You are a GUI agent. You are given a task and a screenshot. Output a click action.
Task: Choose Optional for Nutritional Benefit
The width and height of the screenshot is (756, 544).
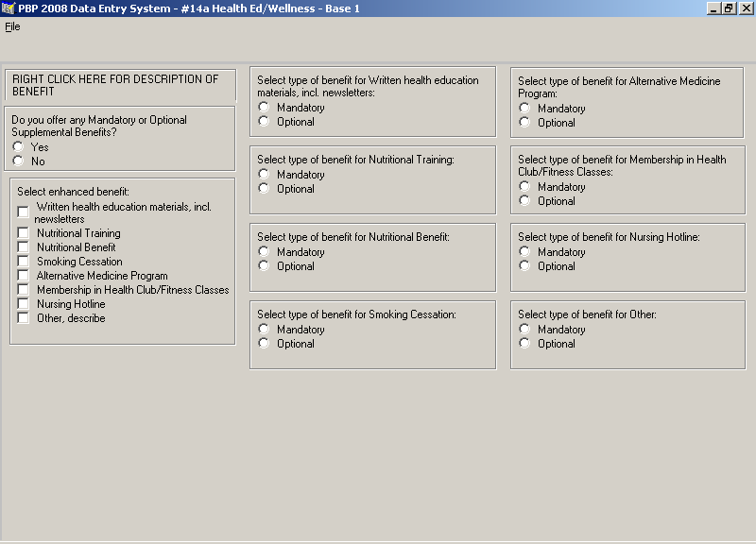[x=264, y=266]
